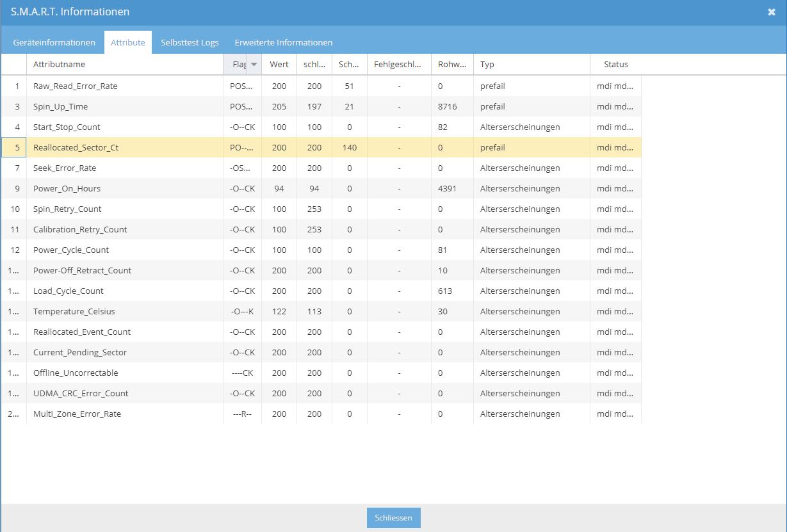Click raw value 81 of Power_Cycle_Count
The height and width of the screenshot is (532, 787).
(442, 250)
